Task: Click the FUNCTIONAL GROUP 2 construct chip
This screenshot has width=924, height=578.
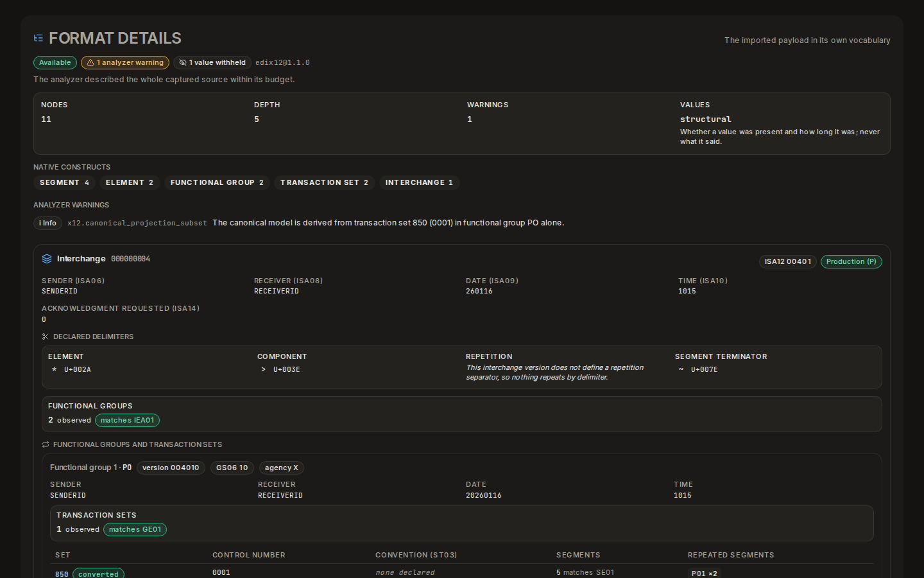Action: (217, 183)
